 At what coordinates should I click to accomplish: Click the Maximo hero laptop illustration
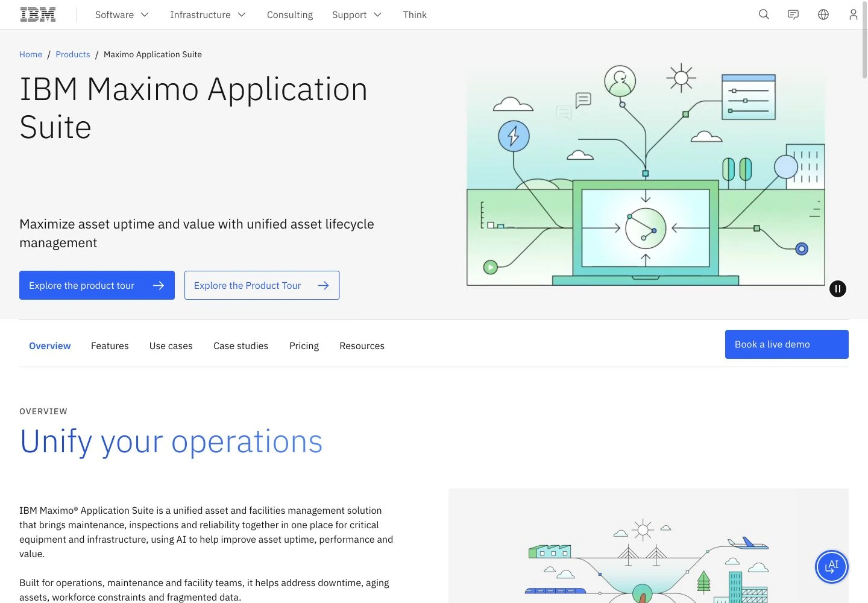click(x=646, y=174)
